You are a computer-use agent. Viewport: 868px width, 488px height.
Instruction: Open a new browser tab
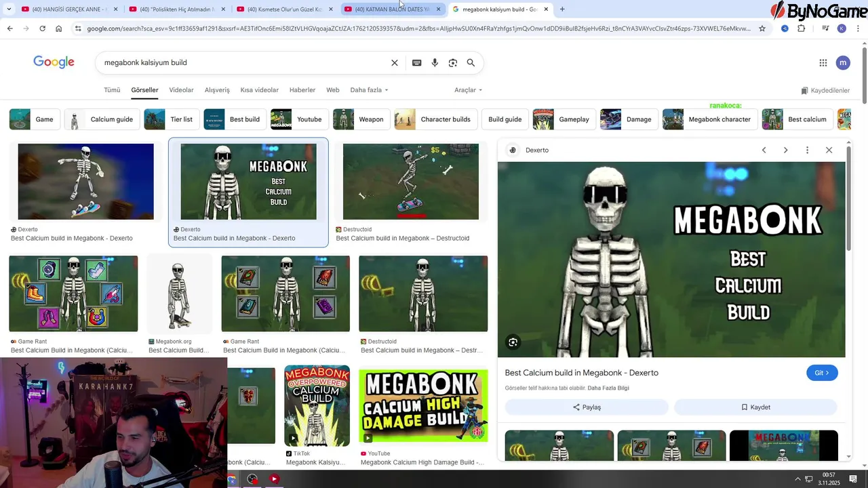point(562,9)
